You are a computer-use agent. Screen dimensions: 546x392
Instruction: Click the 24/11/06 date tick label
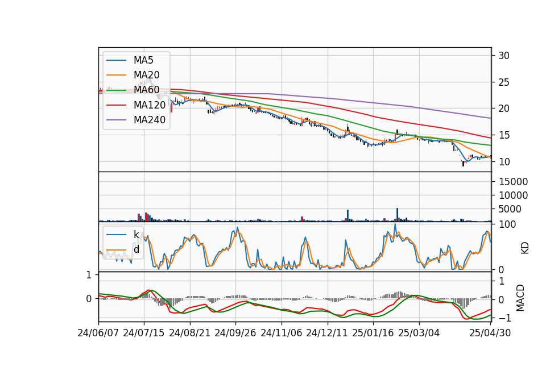(282, 333)
